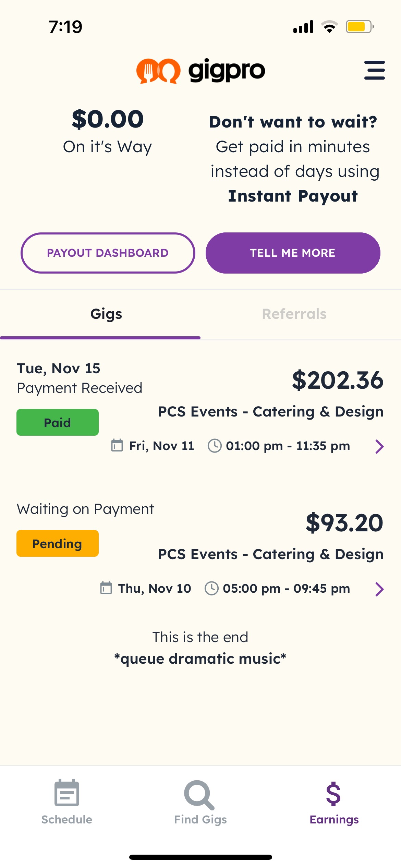Viewport: 401px width, 868px height.
Task: Tap the Instant Payout promo text
Action: (293, 196)
